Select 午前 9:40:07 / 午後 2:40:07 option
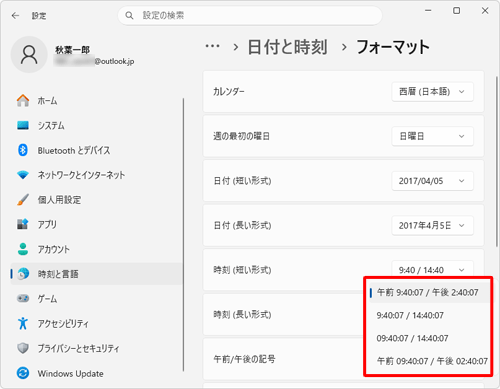 tap(428, 292)
